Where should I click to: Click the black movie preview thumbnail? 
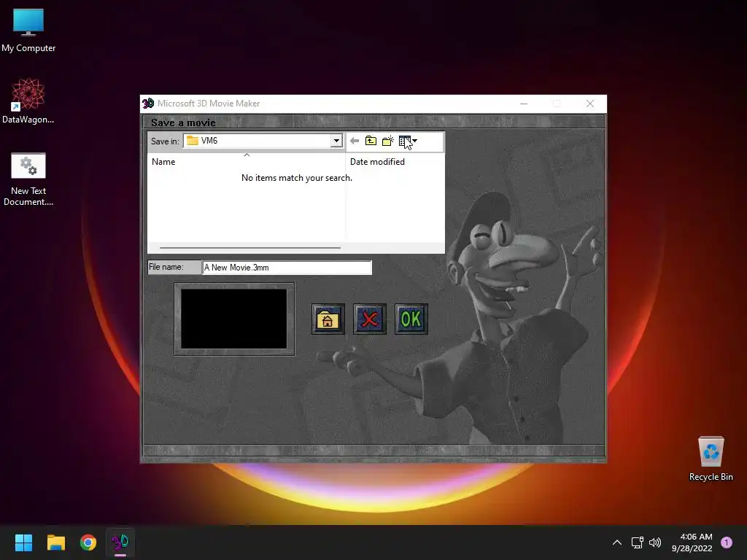[234, 319]
